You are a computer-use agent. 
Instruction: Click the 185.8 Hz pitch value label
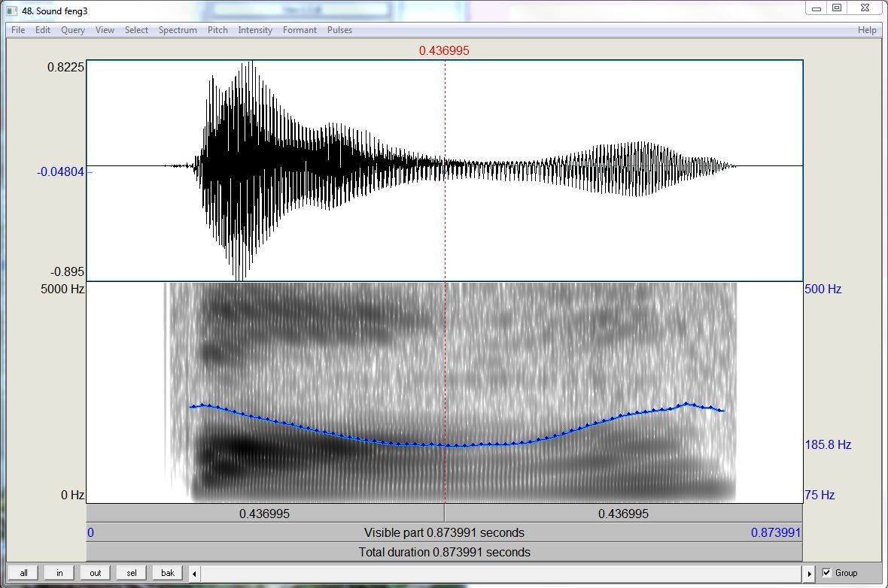(828, 445)
